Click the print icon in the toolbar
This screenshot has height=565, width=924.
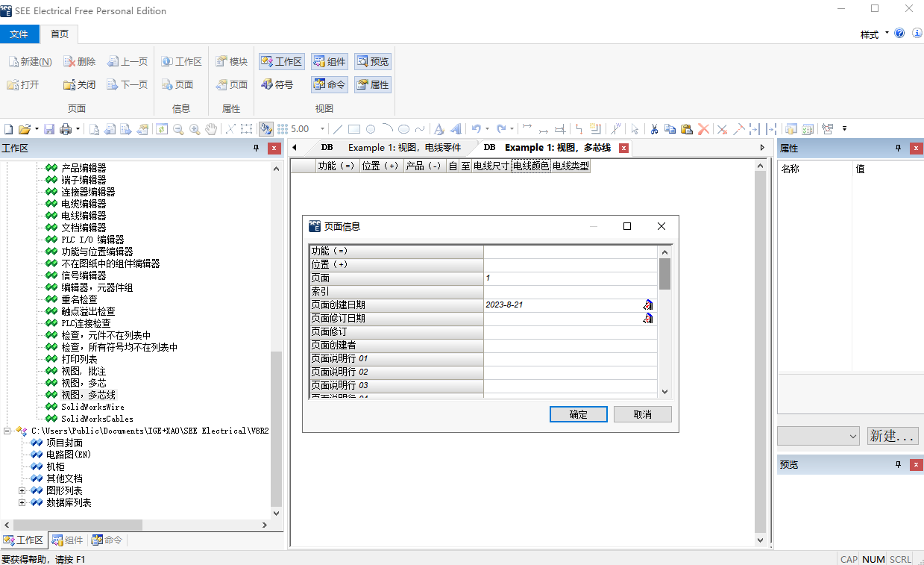[x=66, y=129]
